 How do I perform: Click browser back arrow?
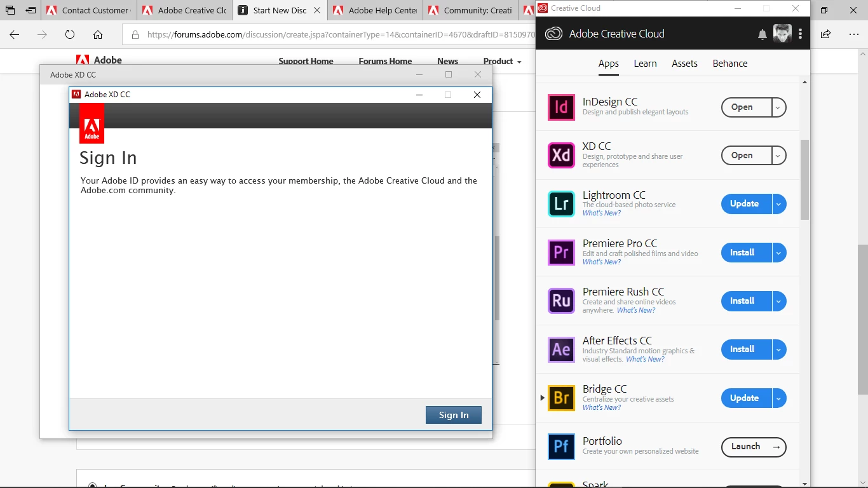[x=14, y=34]
